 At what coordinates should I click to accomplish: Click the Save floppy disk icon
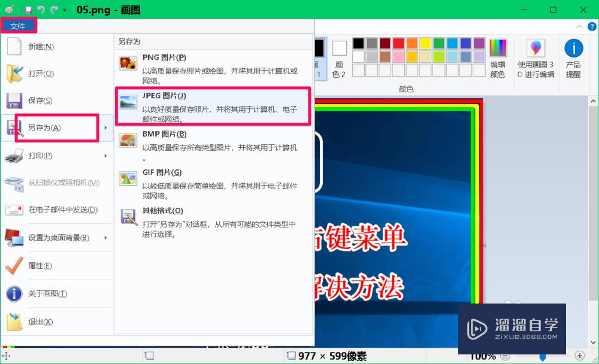click(14, 101)
